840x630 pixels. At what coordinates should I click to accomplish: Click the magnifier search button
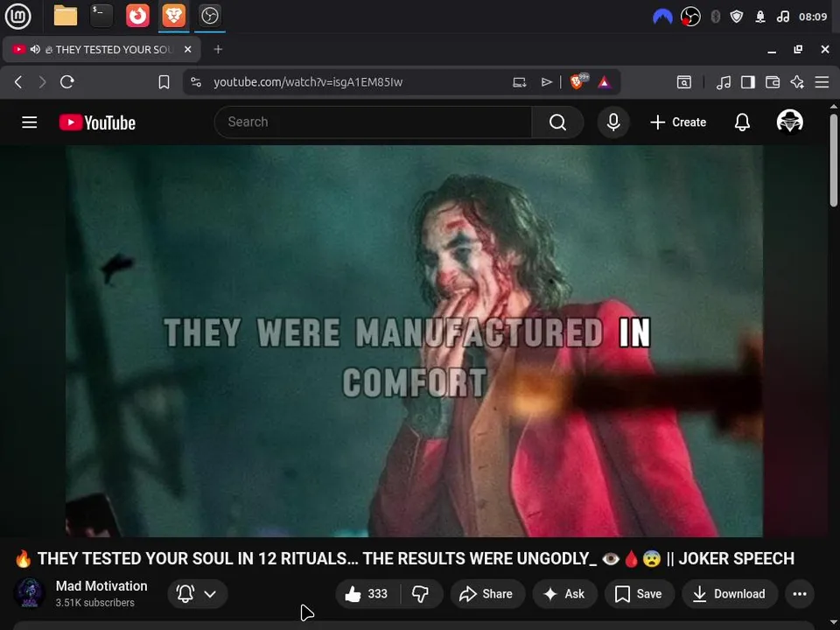(x=557, y=122)
